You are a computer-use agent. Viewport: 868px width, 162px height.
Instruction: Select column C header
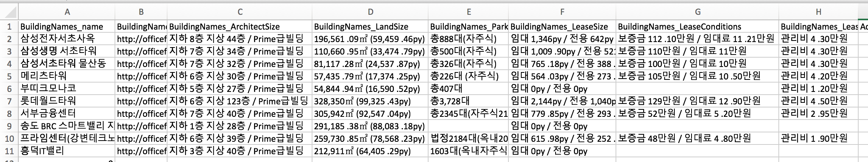[x=240, y=12]
